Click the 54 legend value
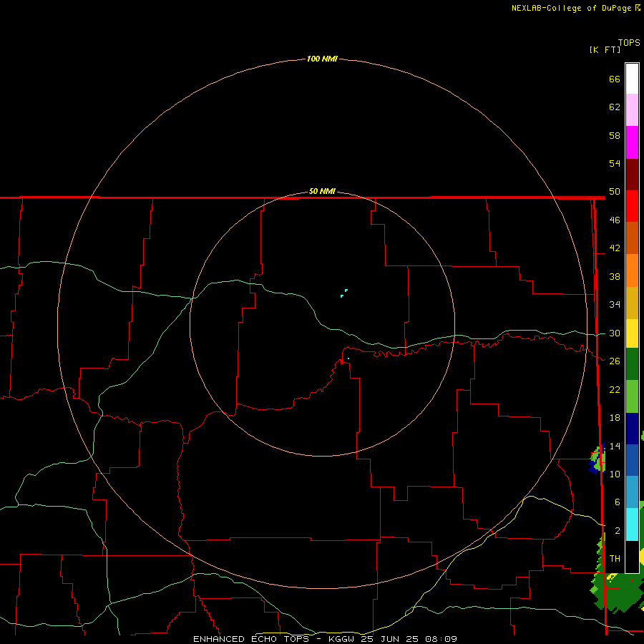Image resolution: width=644 pixels, height=644 pixels. 615,163
